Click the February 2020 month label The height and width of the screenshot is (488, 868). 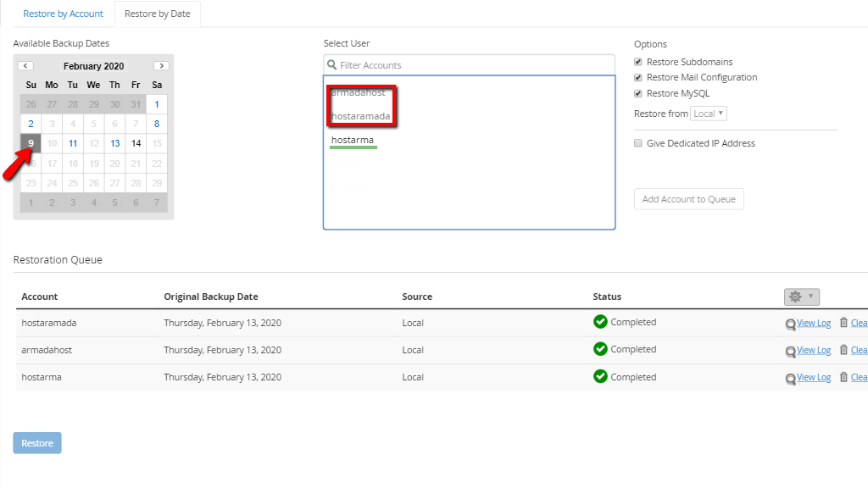[93, 66]
